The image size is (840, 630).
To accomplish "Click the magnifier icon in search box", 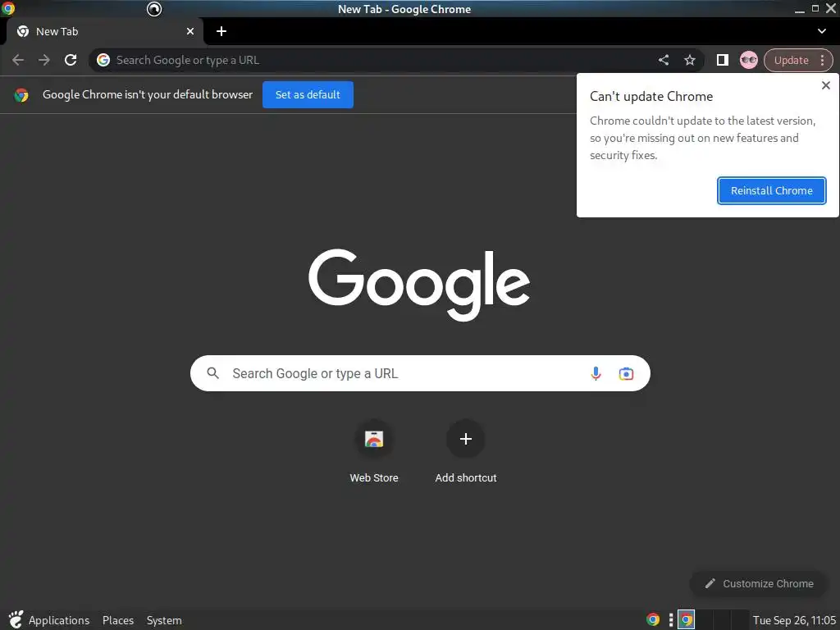I will 212,373.
